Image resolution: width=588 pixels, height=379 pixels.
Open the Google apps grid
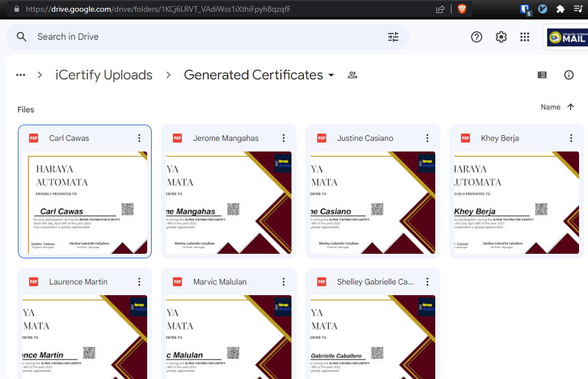525,37
